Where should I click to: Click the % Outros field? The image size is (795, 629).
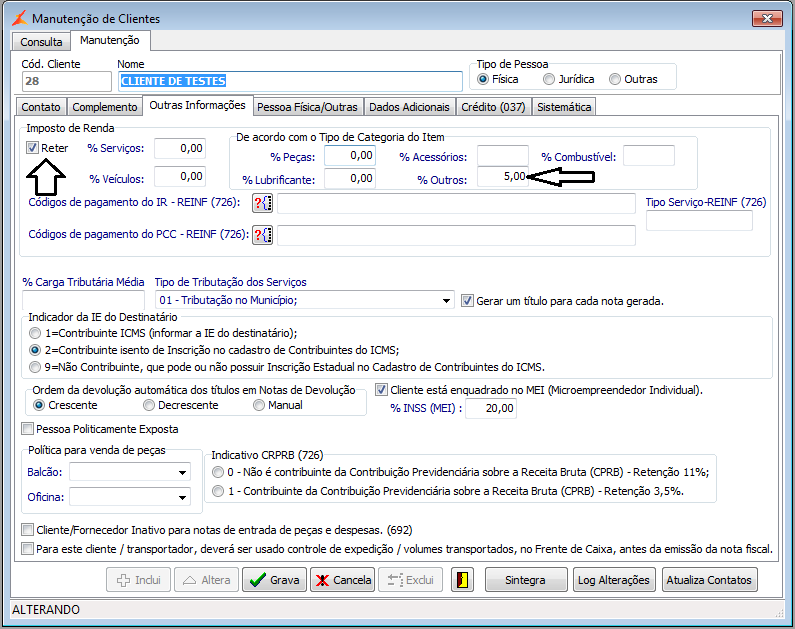point(503,176)
